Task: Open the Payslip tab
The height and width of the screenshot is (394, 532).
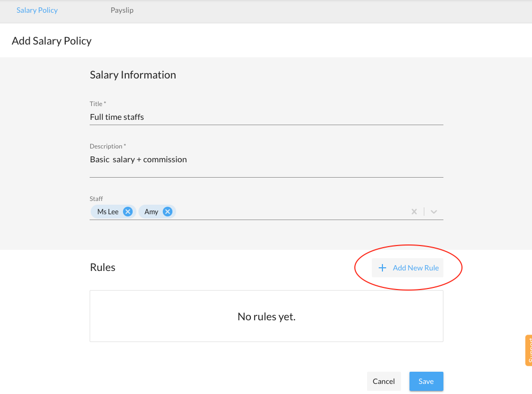Action: [x=122, y=10]
